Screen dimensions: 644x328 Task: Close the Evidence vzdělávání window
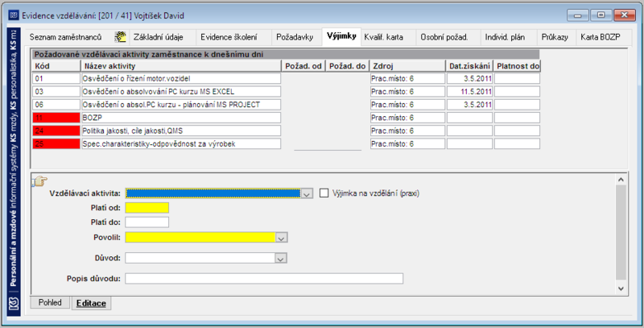coord(625,15)
